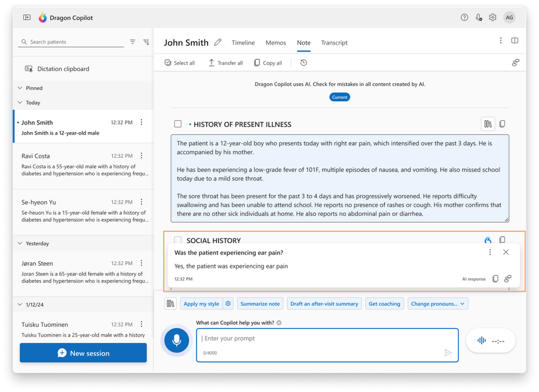Open style library for History of Present Illness
This screenshot has width=539, height=392.
(488, 123)
